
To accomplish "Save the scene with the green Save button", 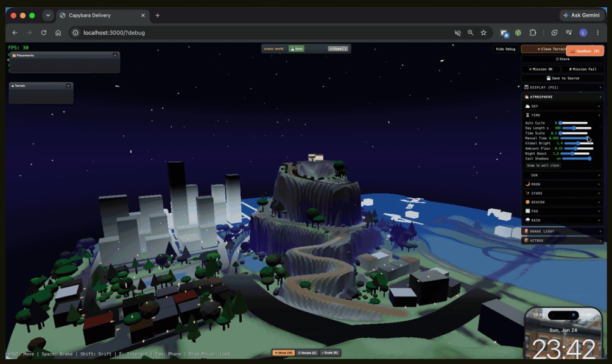I will [x=296, y=49].
